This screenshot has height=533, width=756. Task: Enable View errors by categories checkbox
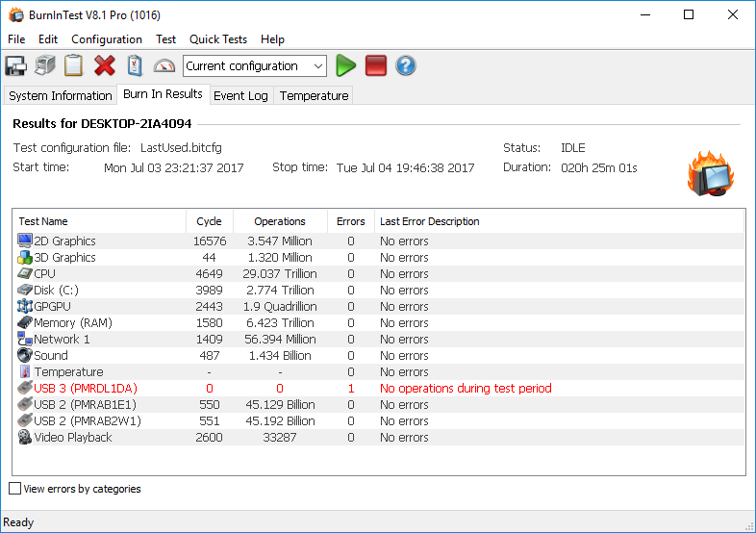pos(15,489)
